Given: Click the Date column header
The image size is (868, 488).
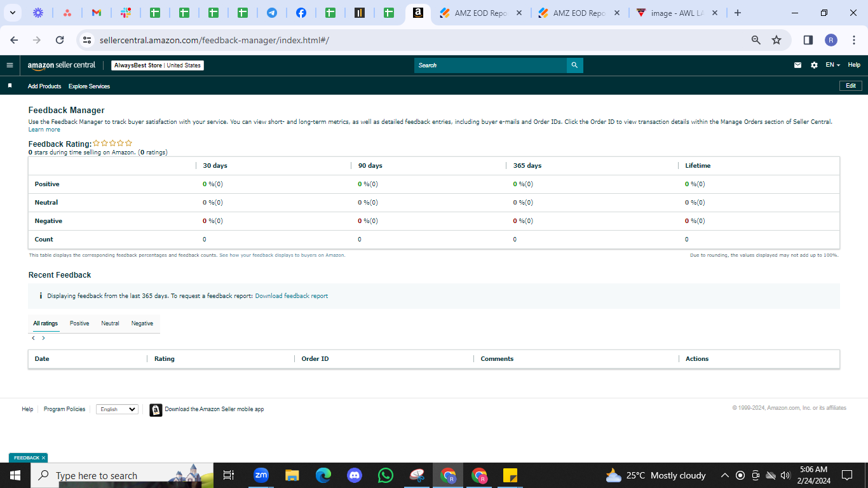Looking at the screenshot, I should (42, 359).
